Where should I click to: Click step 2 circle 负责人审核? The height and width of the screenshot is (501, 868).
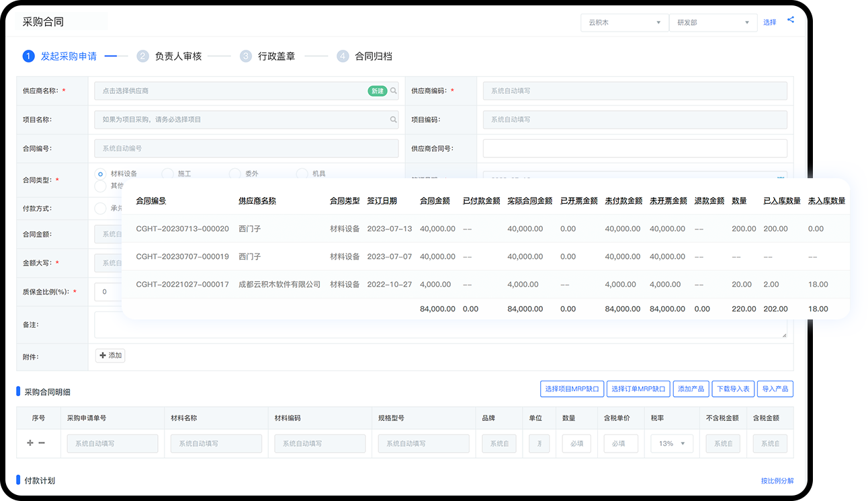click(x=142, y=56)
